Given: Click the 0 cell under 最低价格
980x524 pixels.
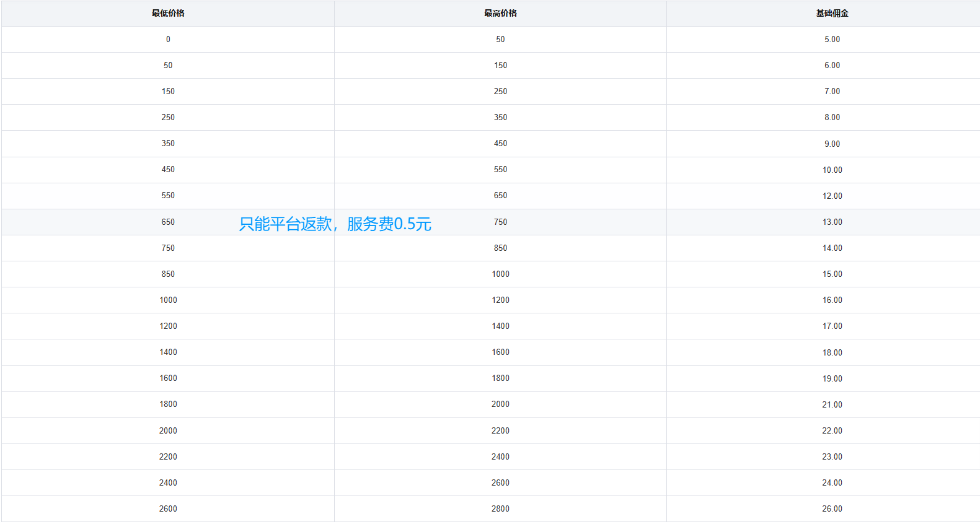Looking at the screenshot, I should [x=168, y=40].
